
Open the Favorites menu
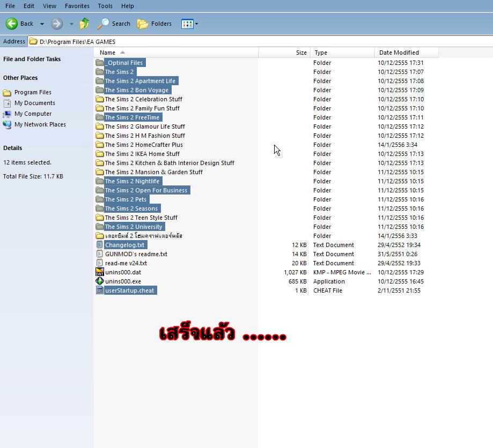[77, 6]
